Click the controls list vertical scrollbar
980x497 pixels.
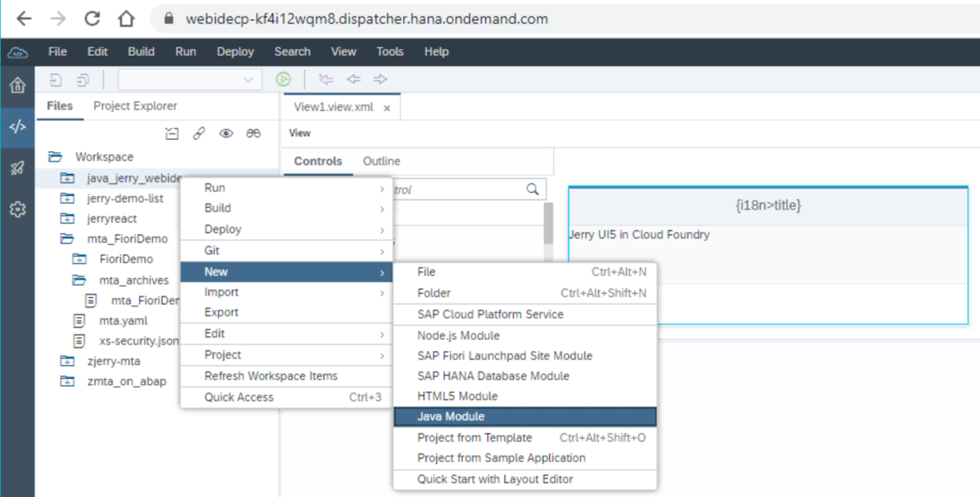548,224
